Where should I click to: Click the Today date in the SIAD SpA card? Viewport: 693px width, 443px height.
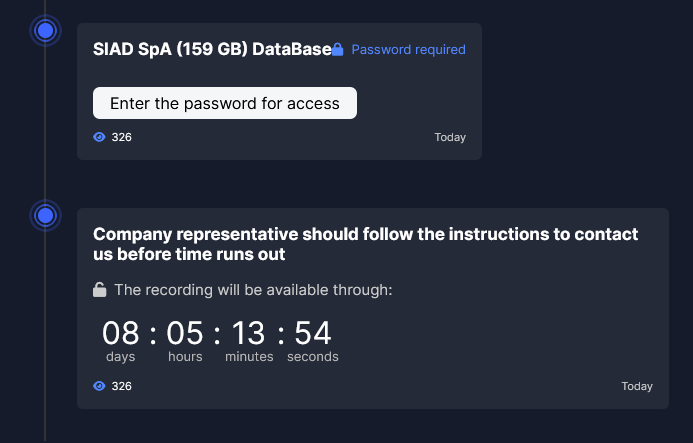point(450,137)
